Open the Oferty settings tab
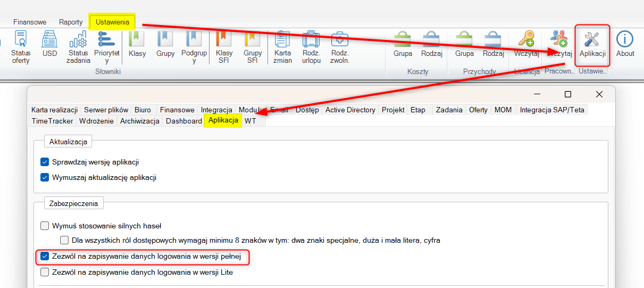 [478, 110]
